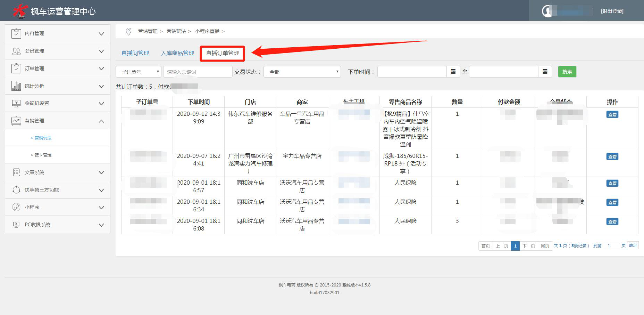
Task: Expand the 小程序 menu chevron
Action: pyautogui.click(x=101, y=208)
